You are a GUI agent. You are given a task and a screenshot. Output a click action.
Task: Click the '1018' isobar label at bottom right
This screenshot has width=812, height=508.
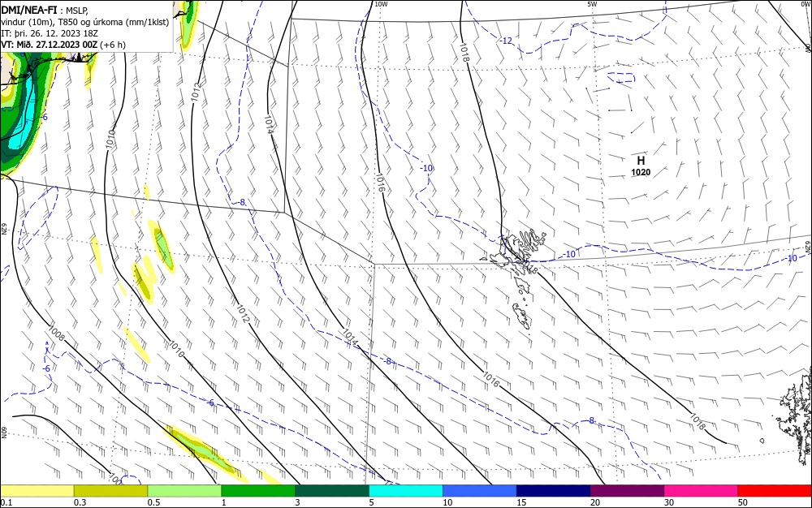pos(697,422)
